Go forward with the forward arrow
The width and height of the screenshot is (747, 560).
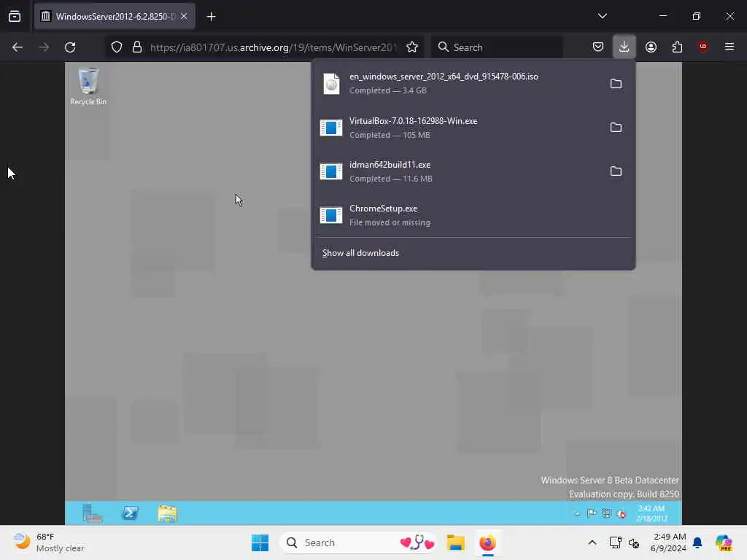(44, 47)
